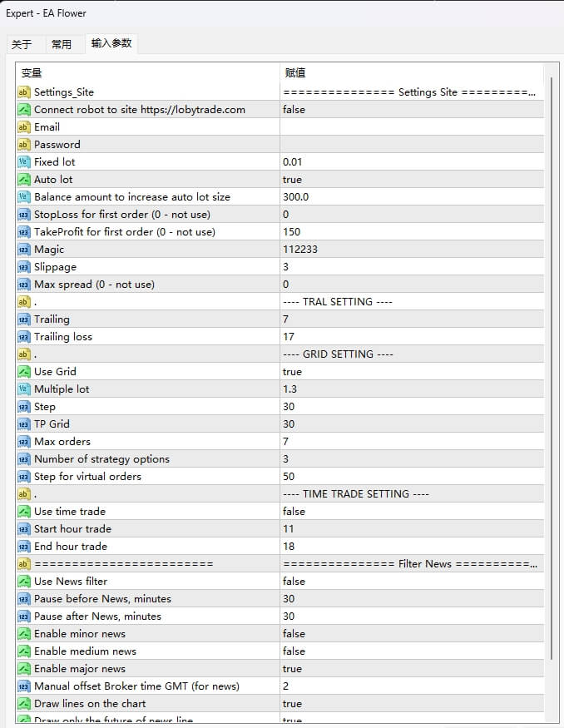Select the Step row label
564x728 pixels.
[45, 407]
